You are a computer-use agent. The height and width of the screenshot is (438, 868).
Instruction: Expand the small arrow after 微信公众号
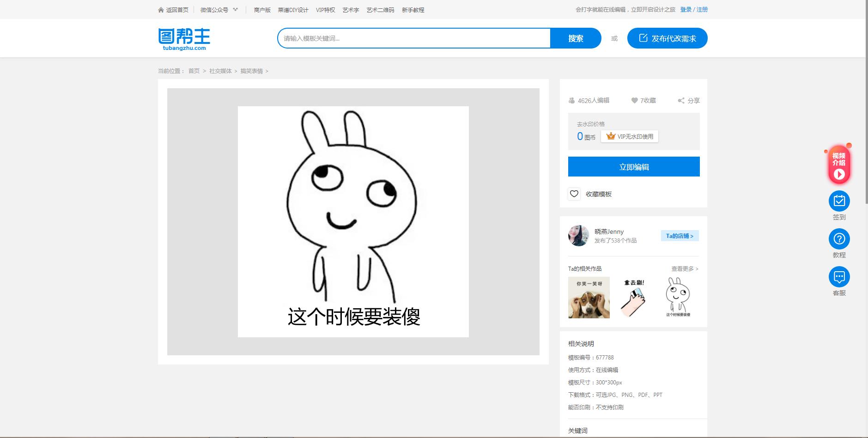236,9
